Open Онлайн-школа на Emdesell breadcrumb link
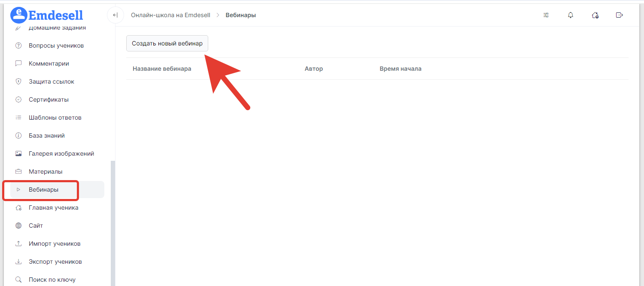 [170, 15]
